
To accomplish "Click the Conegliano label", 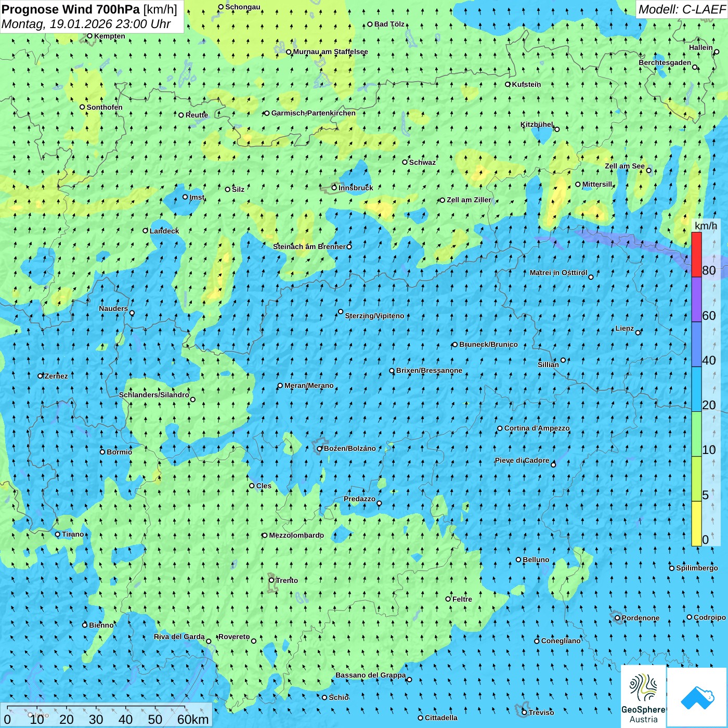I will pyautogui.click(x=561, y=641).
